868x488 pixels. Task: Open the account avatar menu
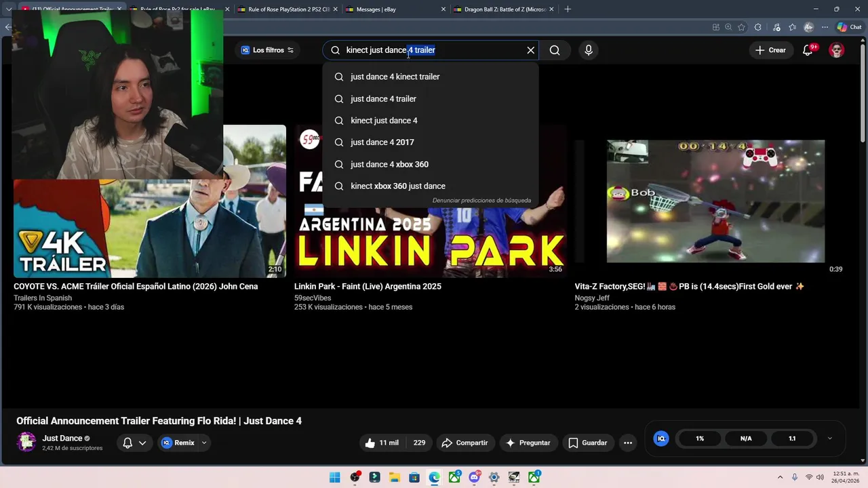(x=837, y=50)
